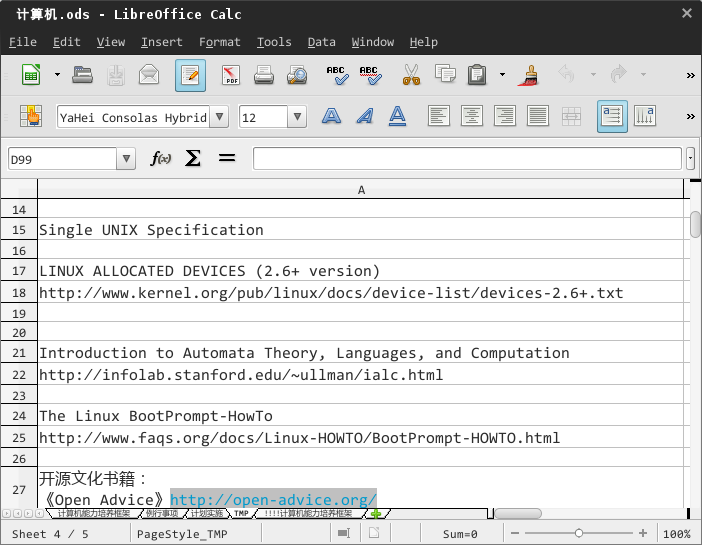Toggle Bold text formatting
Screen dimensions: 702x545
click(x=332, y=117)
